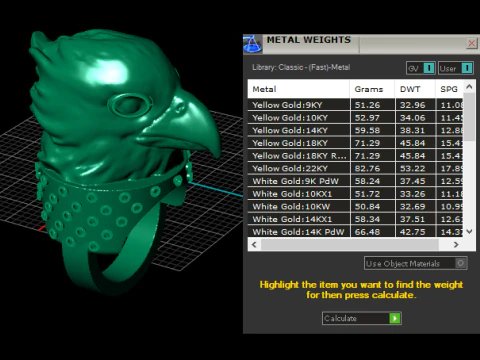Select the White Gold:9K PdW row

pos(355,181)
